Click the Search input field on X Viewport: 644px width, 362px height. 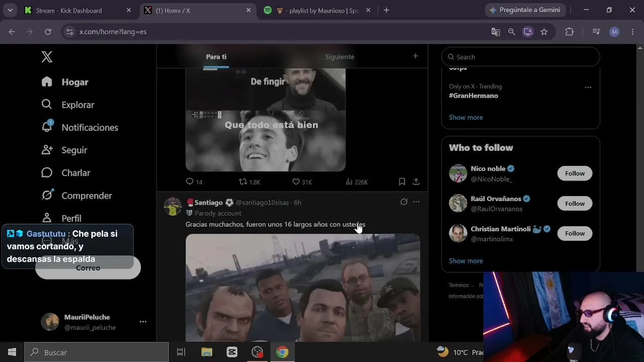tap(521, 57)
